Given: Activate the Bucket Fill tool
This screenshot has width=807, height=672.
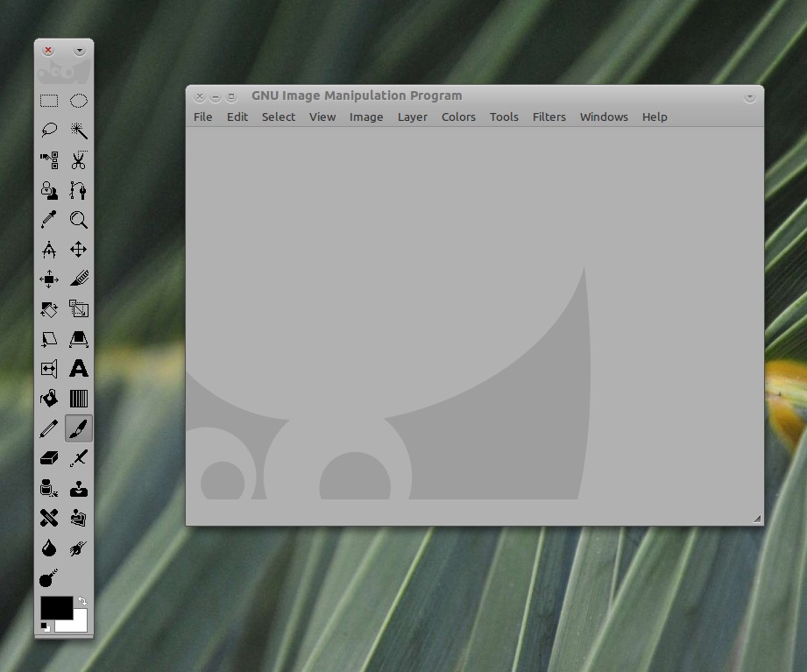Looking at the screenshot, I should [x=49, y=399].
